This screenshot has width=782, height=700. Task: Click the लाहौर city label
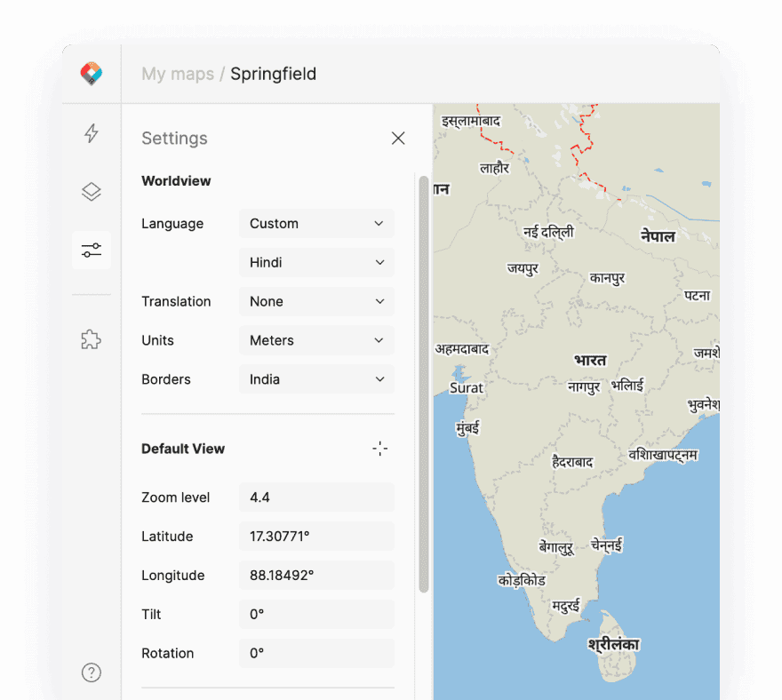point(494,168)
